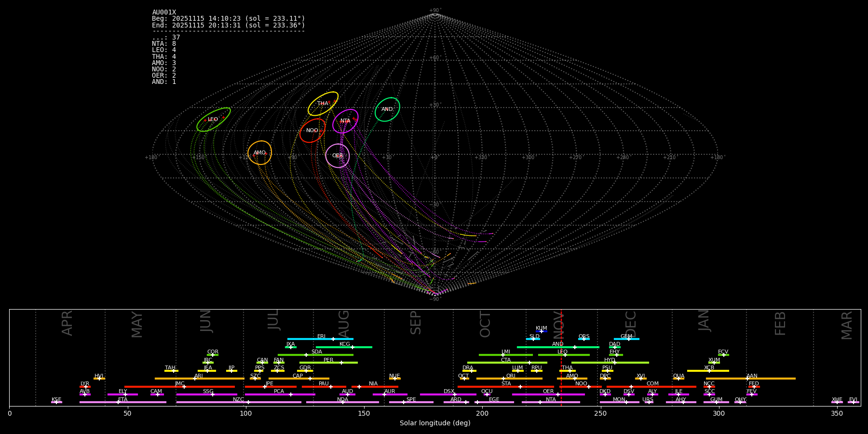Click the cyan GEM activity bar
The image size is (868, 434).
626,339
